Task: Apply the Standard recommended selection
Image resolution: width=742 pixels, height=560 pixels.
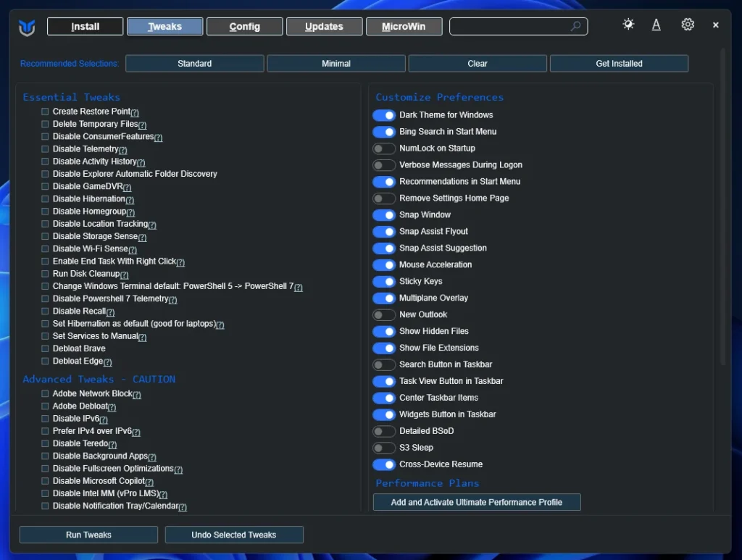Action: click(194, 63)
